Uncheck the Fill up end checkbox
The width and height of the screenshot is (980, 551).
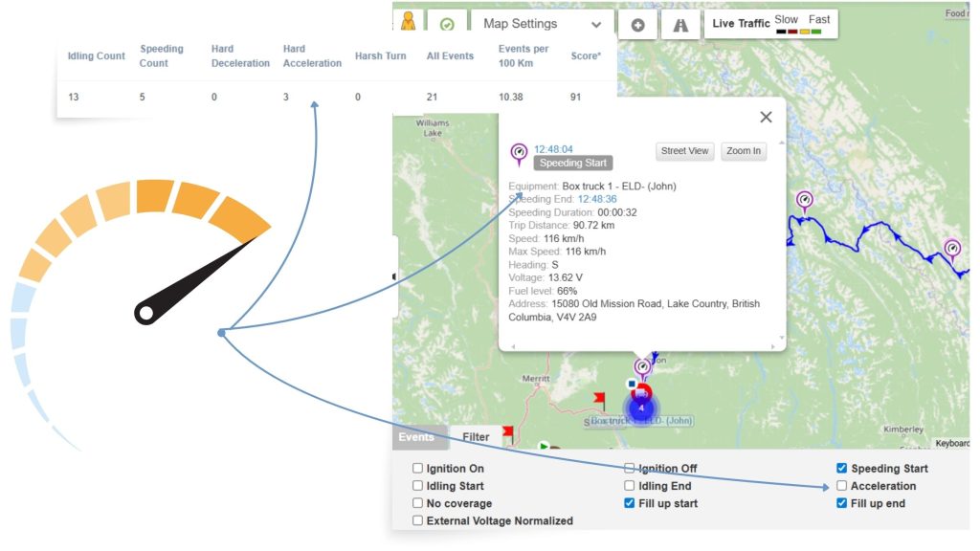[x=842, y=503]
